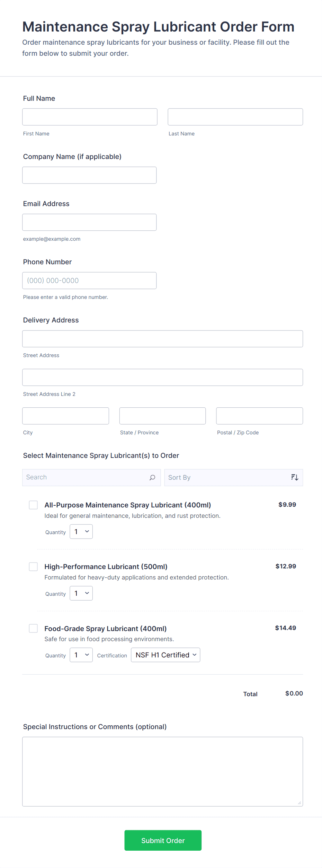Screen dimensions: 322x868
Task: Click the sort order icon
Action: click(295, 478)
